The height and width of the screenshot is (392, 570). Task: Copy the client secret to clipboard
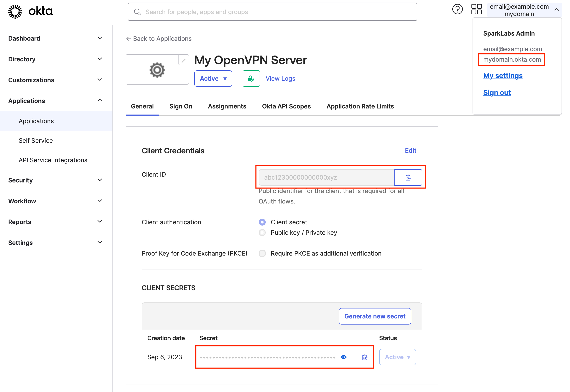(x=365, y=357)
